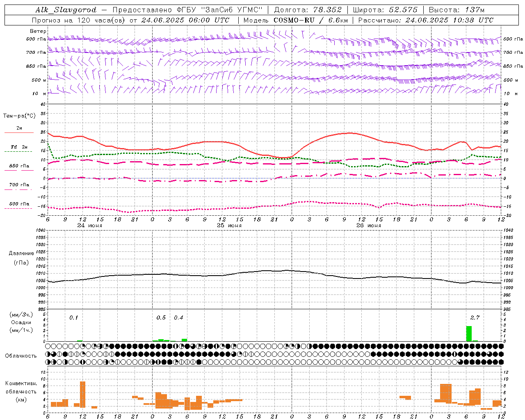Click the (мм/1ч.) units label
The height and width of the screenshot is (420, 525).
click(x=21, y=330)
